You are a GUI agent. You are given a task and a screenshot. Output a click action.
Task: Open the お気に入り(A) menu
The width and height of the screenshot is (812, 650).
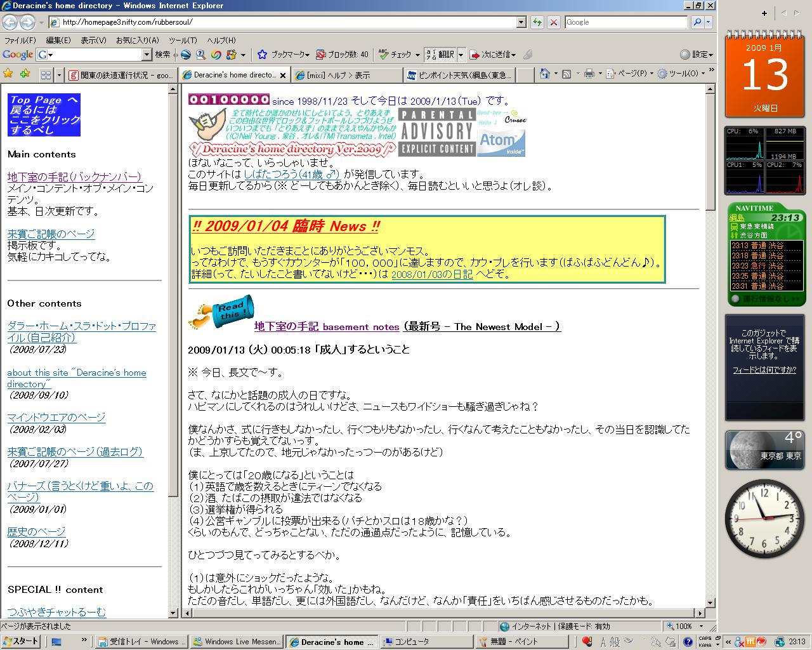[x=137, y=40]
